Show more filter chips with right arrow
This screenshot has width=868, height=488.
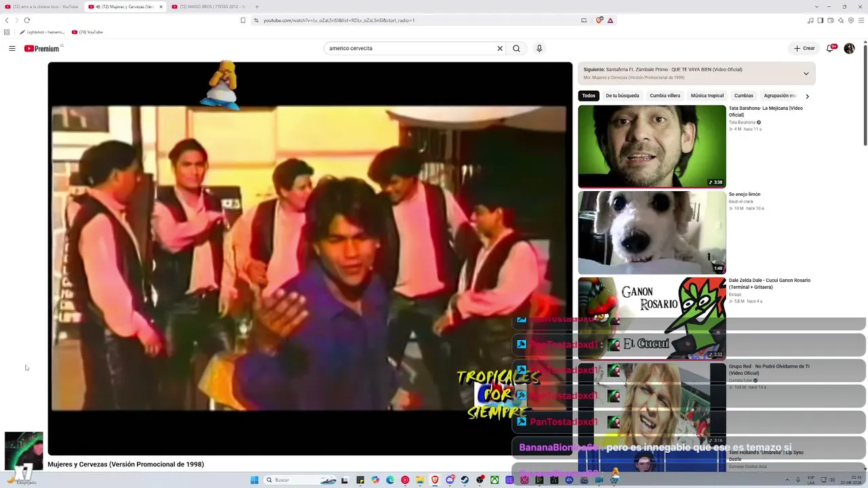click(807, 96)
